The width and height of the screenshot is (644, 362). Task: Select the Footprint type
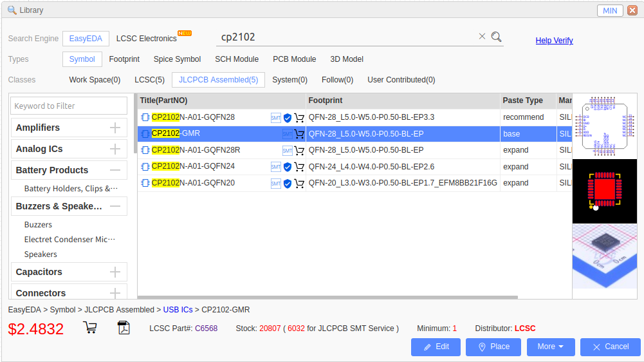pyautogui.click(x=124, y=59)
